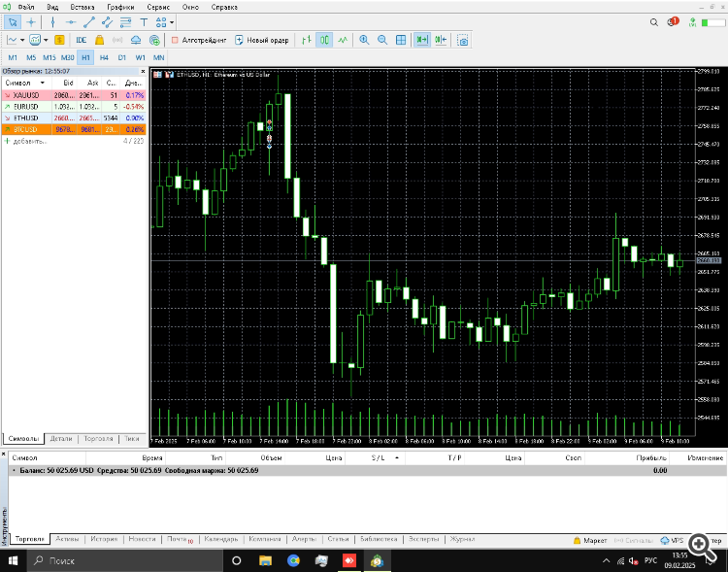The height and width of the screenshot is (572, 728).
Task: Open the trading signals toolbar icon
Action: [x=117, y=40]
